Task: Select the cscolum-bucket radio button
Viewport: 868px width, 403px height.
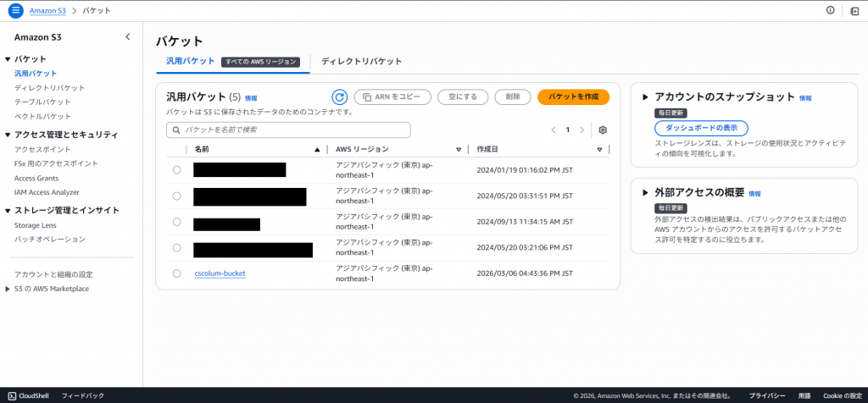Action: 176,273
